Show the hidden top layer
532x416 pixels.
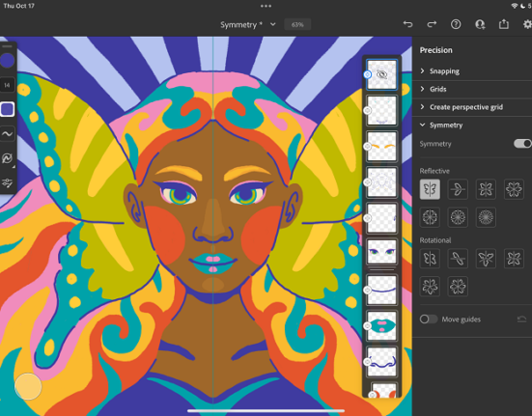[381, 74]
